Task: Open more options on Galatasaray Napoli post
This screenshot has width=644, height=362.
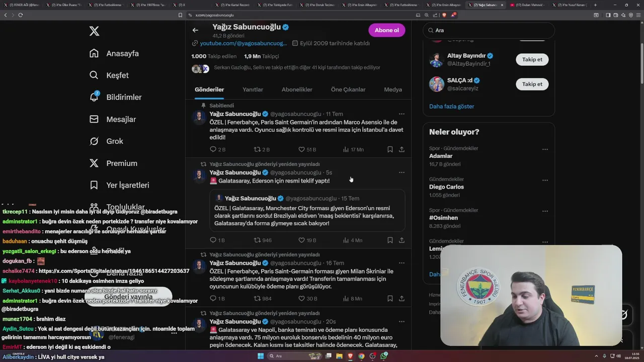Action: [x=401, y=321]
